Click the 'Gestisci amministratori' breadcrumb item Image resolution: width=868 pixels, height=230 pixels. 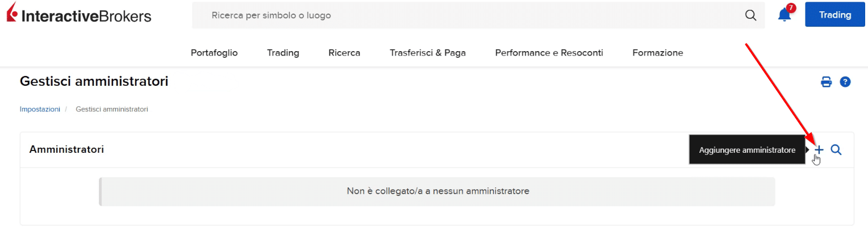(112, 109)
